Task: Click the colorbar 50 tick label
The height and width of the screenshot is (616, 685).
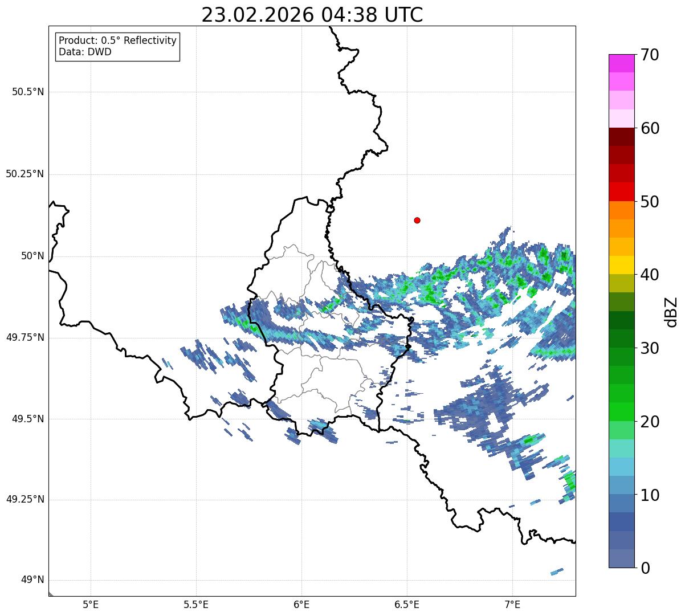Action: pyautogui.click(x=650, y=202)
